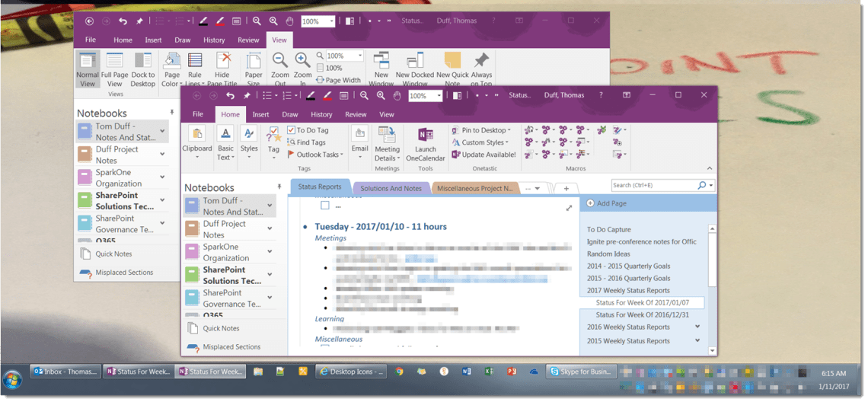Viewport: 868px width, 402px height.
Task: Toggle Always on Top in rear window
Action: (481, 70)
